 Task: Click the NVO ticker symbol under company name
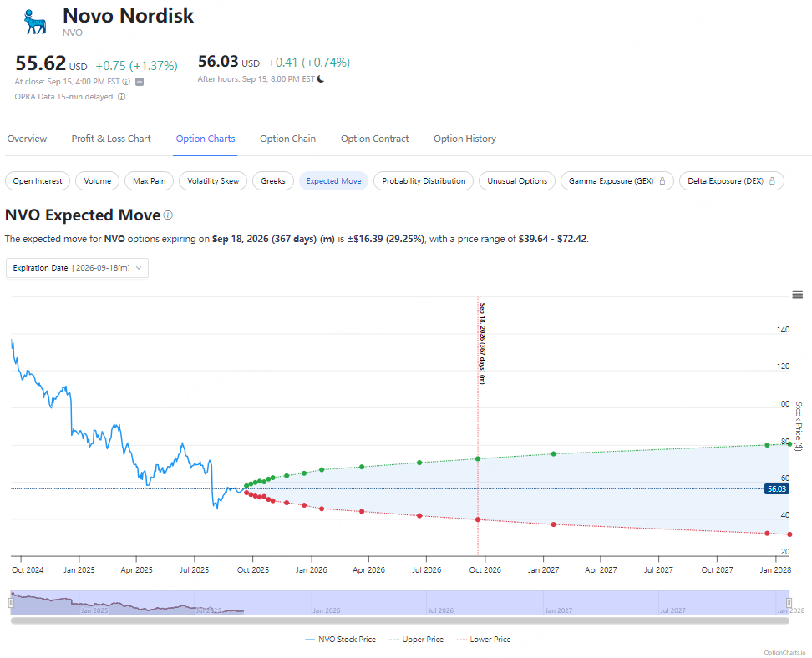(x=73, y=33)
